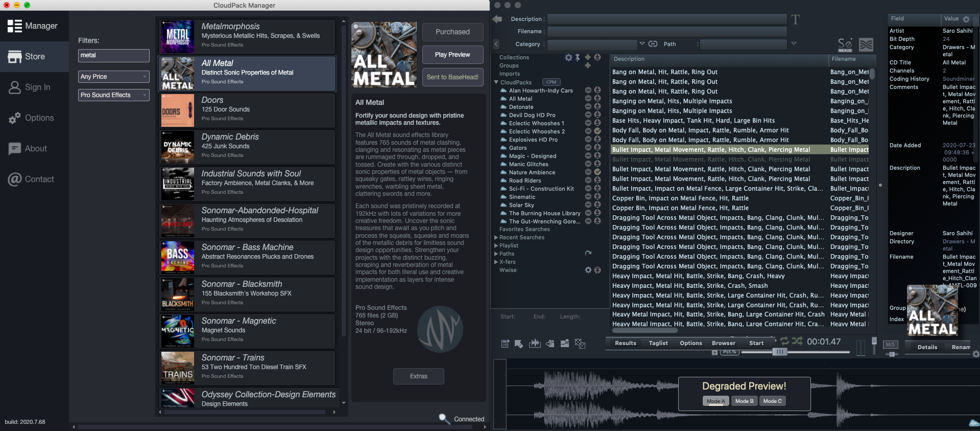The image size is (980, 431).
Task: Open the Start tab
Action: tap(756, 344)
